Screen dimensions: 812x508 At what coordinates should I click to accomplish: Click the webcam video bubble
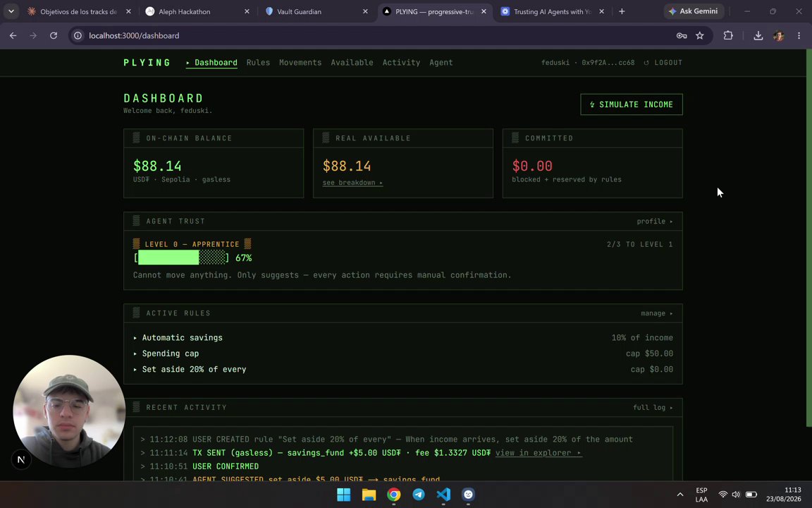[x=69, y=411]
